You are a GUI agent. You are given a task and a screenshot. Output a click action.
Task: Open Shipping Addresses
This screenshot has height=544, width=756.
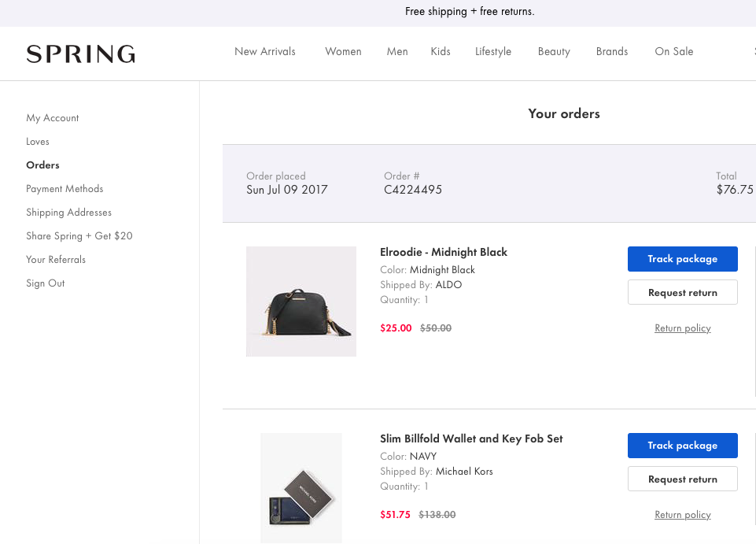68,213
